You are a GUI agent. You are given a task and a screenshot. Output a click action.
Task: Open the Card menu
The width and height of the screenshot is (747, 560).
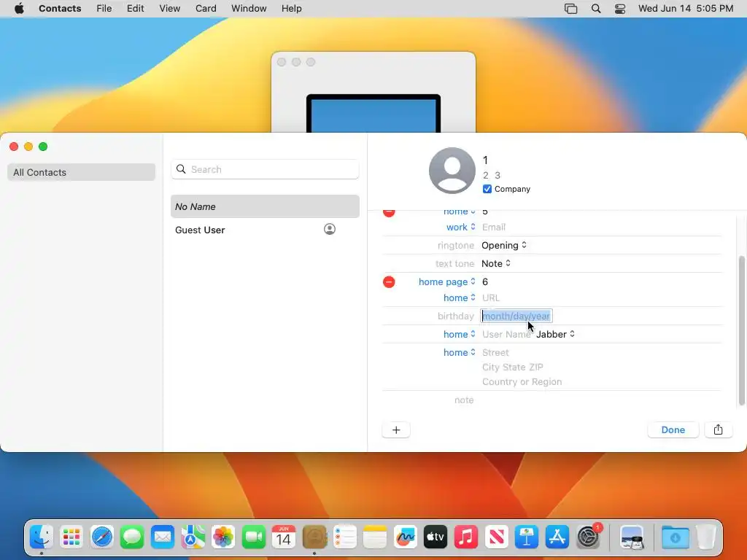point(206,9)
